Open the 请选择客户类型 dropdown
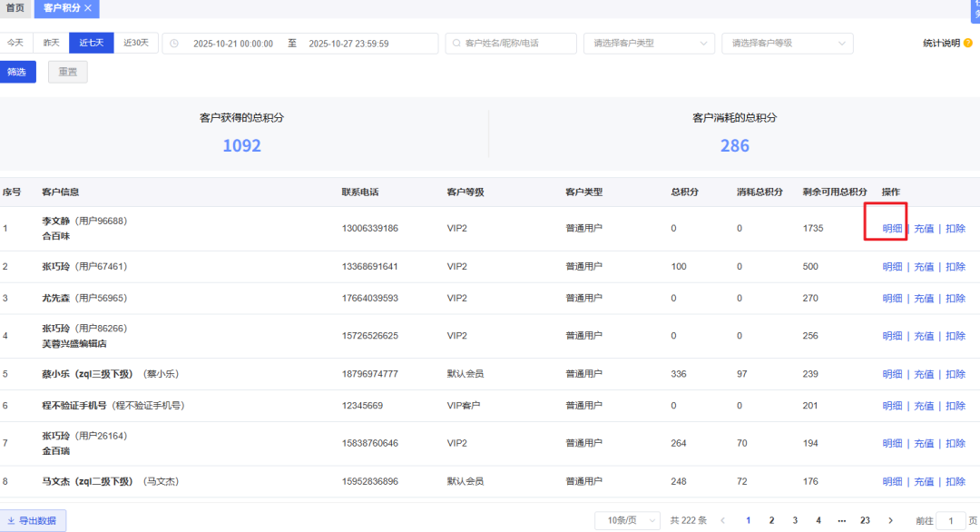The width and height of the screenshot is (980, 532). coord(648,43)
